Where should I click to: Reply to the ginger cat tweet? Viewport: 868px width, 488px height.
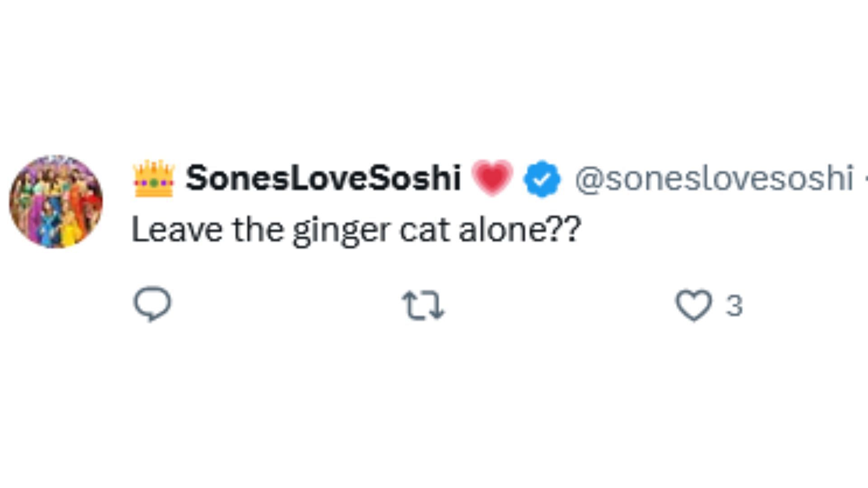152,304
